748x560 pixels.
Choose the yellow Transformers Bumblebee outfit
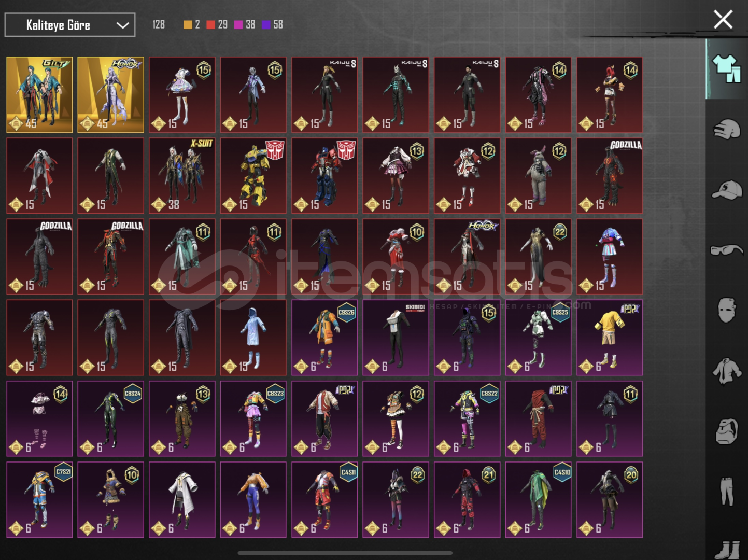253,176
